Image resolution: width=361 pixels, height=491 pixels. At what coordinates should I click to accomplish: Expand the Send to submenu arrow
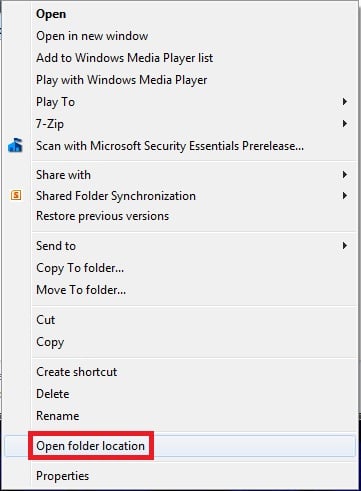[345, 246]
